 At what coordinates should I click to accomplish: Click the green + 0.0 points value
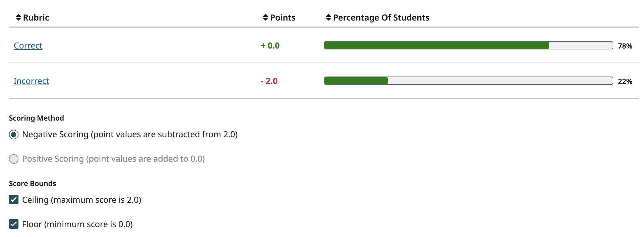[x=270, y=46]
